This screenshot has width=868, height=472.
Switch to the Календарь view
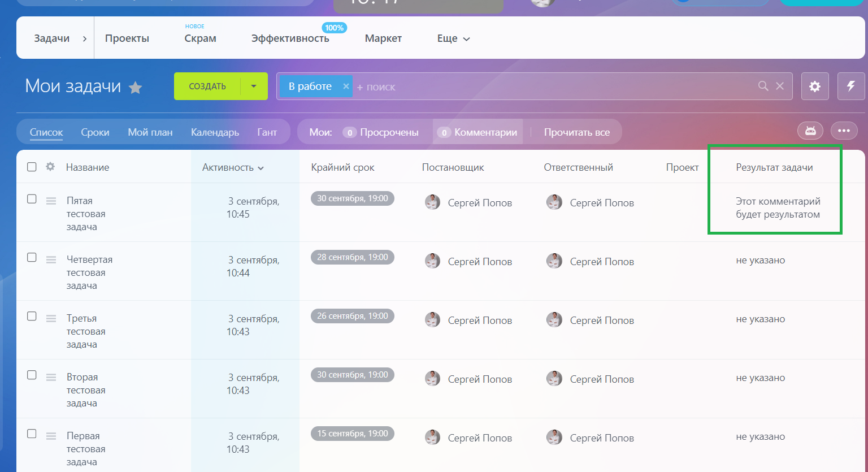215,132
